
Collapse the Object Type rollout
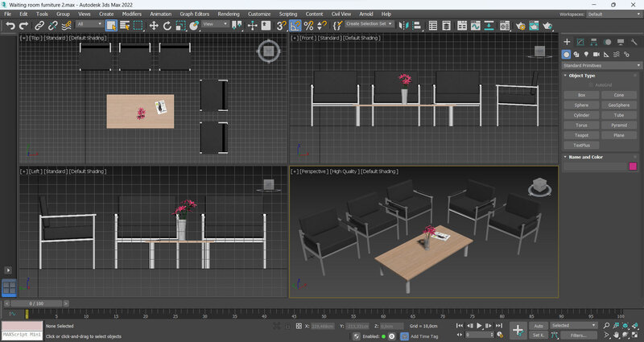(x=581, y=75)
